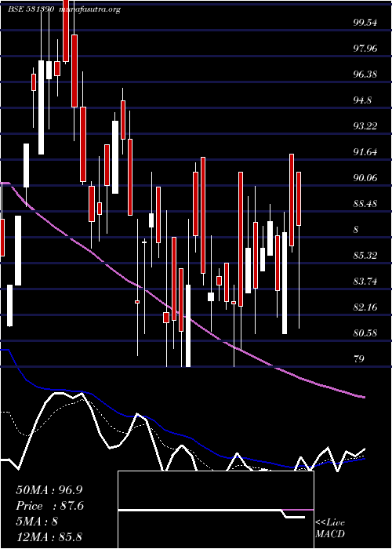
Task: Click the 79 price axis label
Action: click(359, 359)
